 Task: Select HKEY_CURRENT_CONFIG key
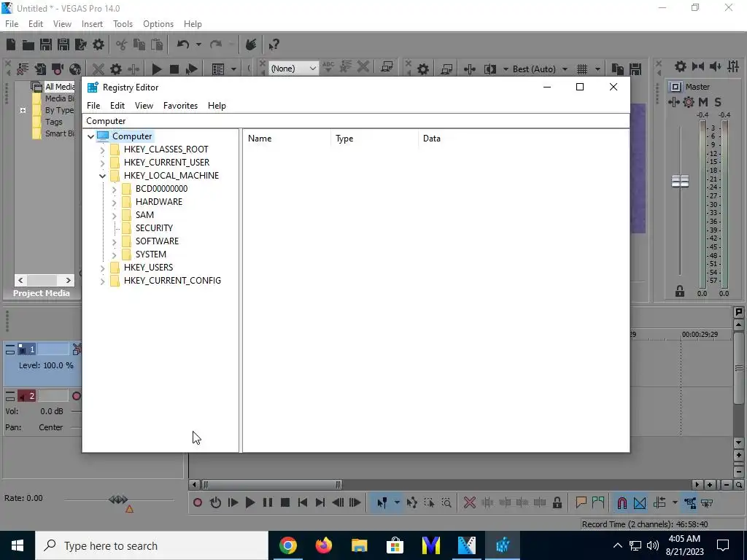(172, 281)
